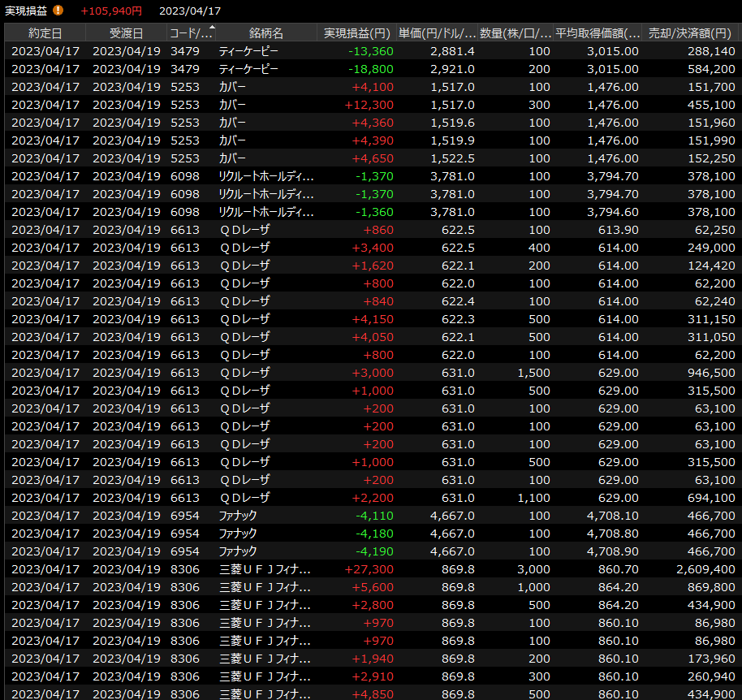Click the 数量 column header
Viewport: 742px width, 700px height.
[516, 33]
